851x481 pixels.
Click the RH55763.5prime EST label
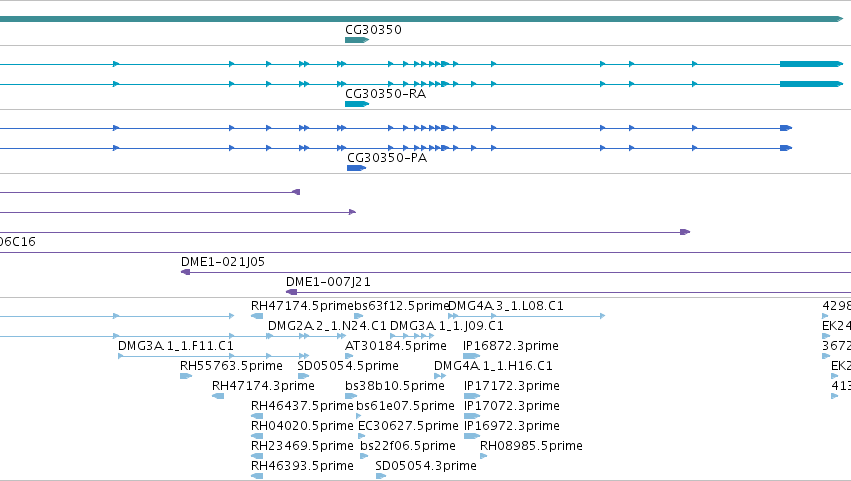[x=231, y=366]
